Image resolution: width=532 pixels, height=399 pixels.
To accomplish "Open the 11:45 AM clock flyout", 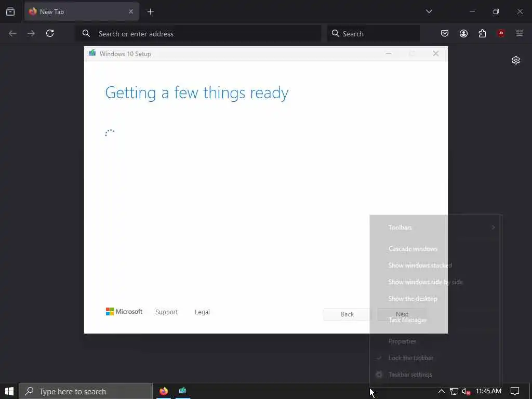I will tap(488, 391).
